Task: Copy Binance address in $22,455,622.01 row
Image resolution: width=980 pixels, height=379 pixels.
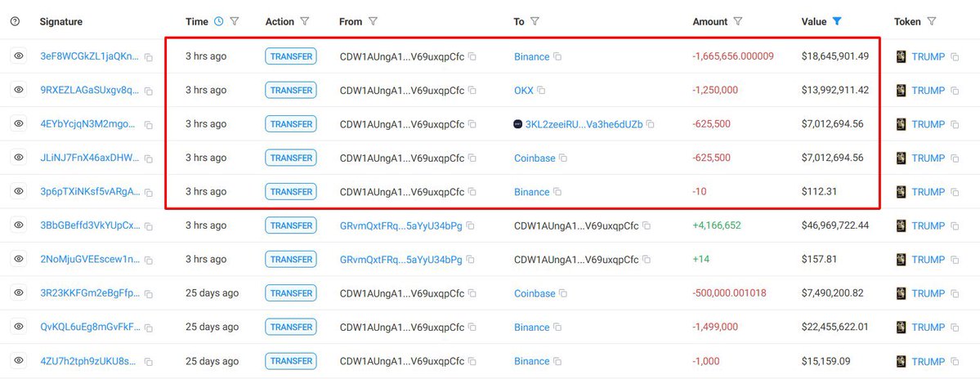Action: [x=557, y=327]
